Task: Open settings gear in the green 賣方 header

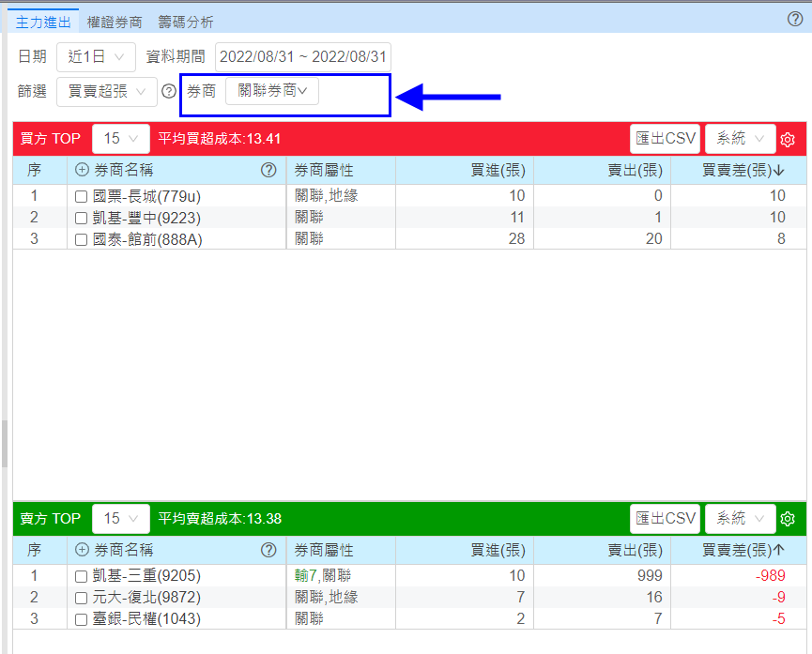Action: coord(788,519)
